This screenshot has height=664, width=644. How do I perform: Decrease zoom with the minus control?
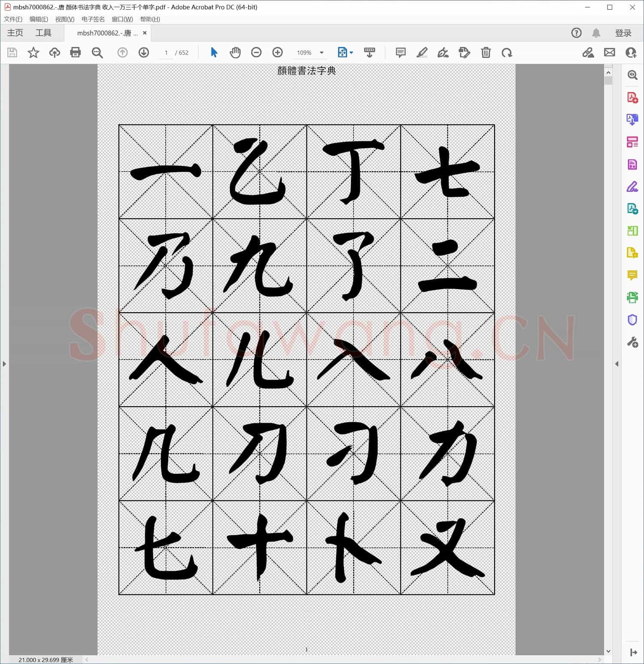pyautogui.click(x=256, y=52)
